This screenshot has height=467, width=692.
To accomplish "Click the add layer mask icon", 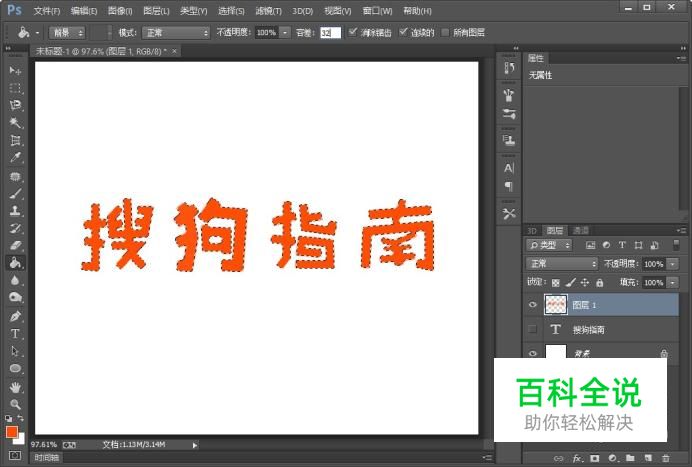I will tap(595, 459).
